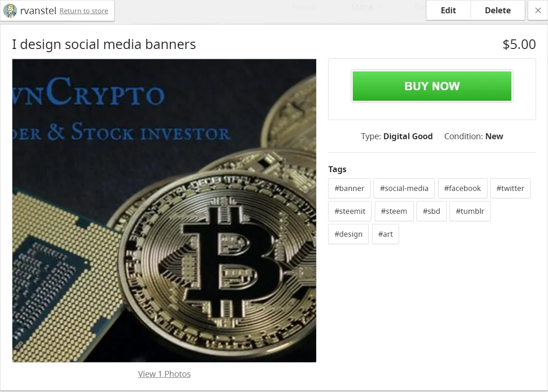Click the rvanstel store name

pos(38,11)
